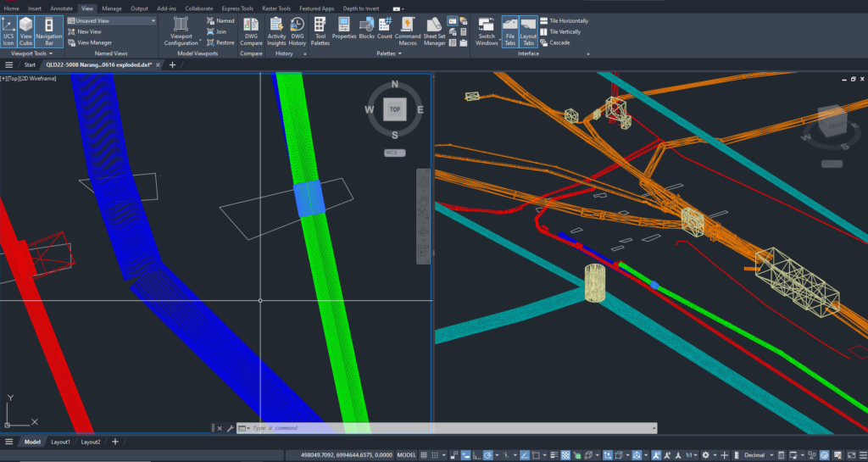Toggle Layout Tabs visibility
The image size is (868, 462).
[x=527, y=31]
